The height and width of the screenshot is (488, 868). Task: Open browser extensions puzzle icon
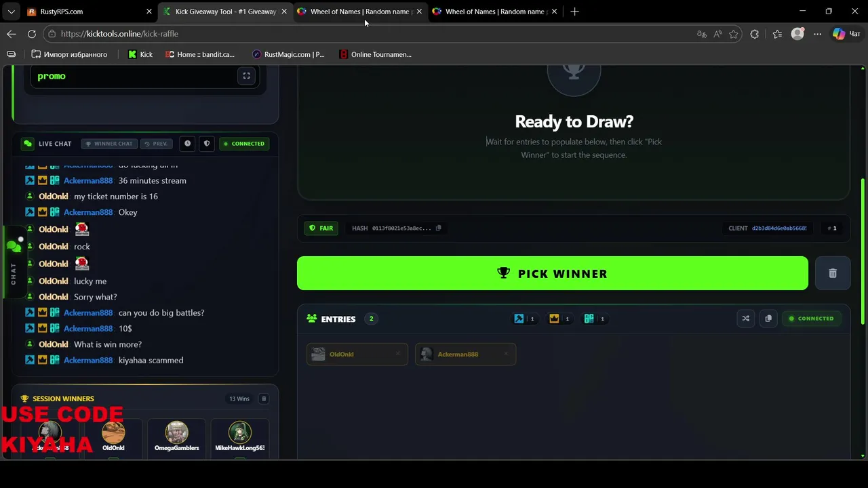(x=755, y=34)
